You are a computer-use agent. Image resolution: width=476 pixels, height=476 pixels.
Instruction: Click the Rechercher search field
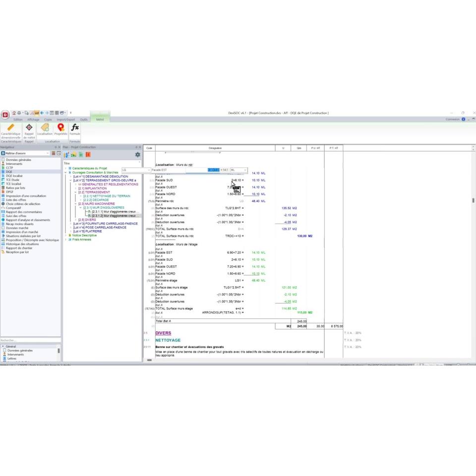tap(30, 340)
